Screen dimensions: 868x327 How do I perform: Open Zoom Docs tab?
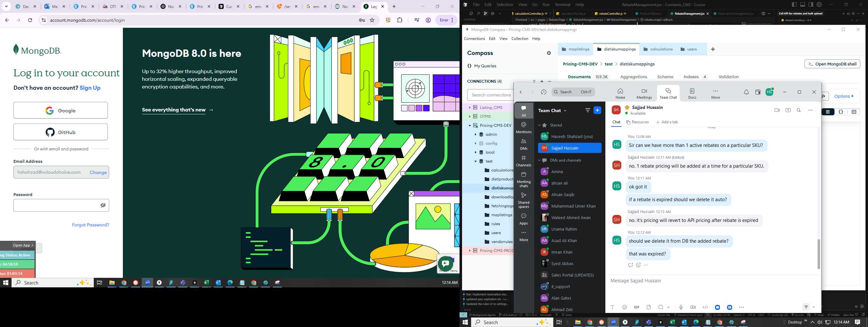[x=692, y=93]
